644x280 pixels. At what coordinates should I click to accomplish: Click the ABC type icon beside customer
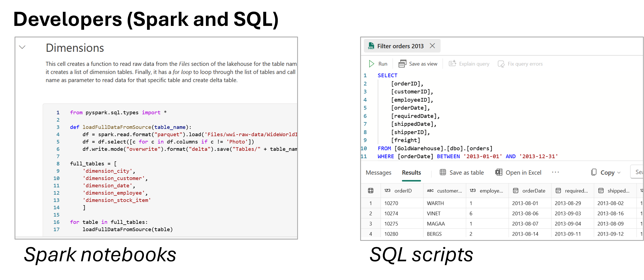(x=430, y=191)
